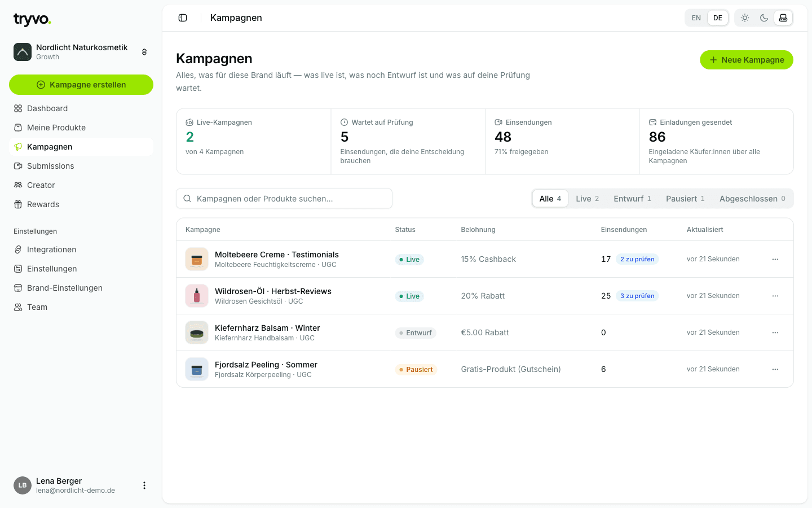
Task: Select the Kampagnen sidebar item
Action: click(x=81, y=147)
